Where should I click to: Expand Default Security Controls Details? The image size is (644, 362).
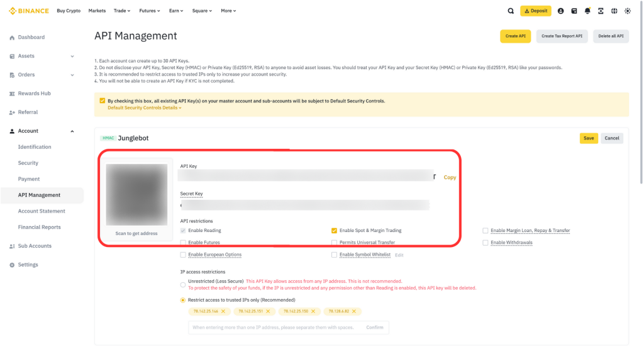click(145, 108)
